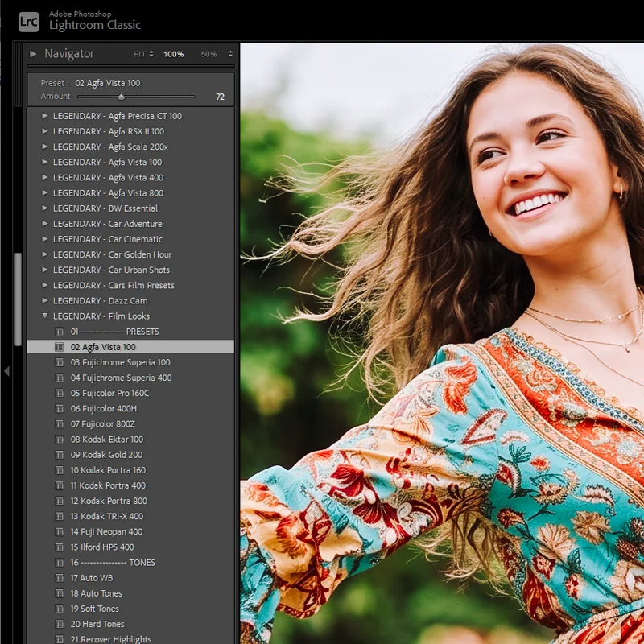
Task: Click preset icon beside 13 Kodak TRI-X 400
Action: (60, 516)
